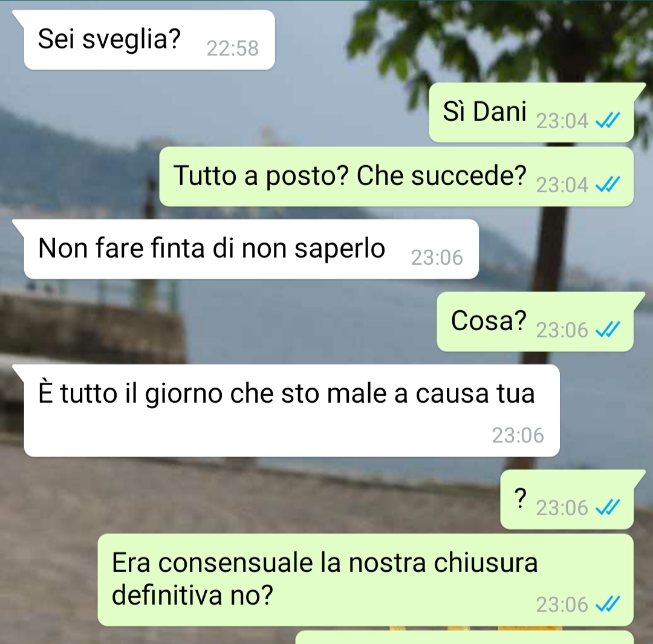The image size is (653, 644).
Task: Click the read receipt ticks on 'Sì Dani'
Action: (x=608, y=121)
